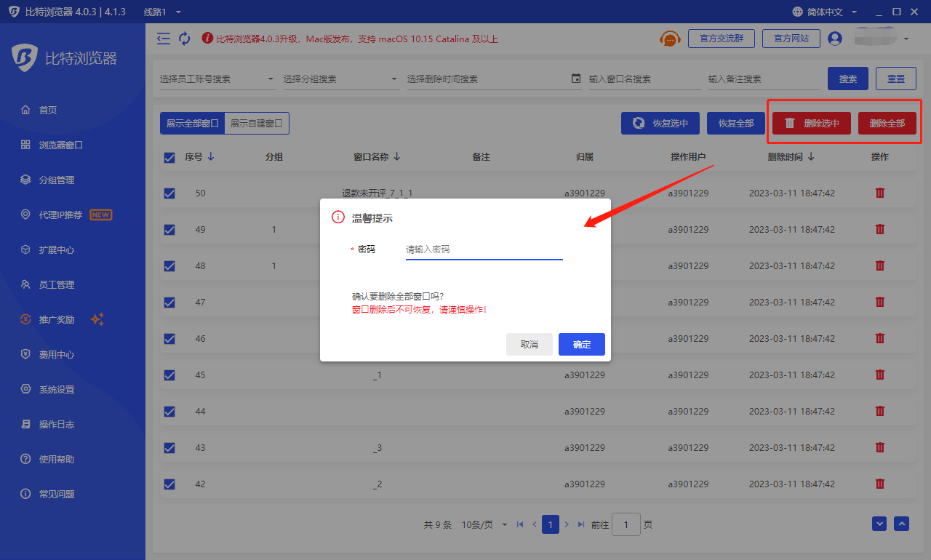The height and width of the screenshot is (560, 931).
Task: Delete row 50 with its trash icon
Action: tap(879, 193)
